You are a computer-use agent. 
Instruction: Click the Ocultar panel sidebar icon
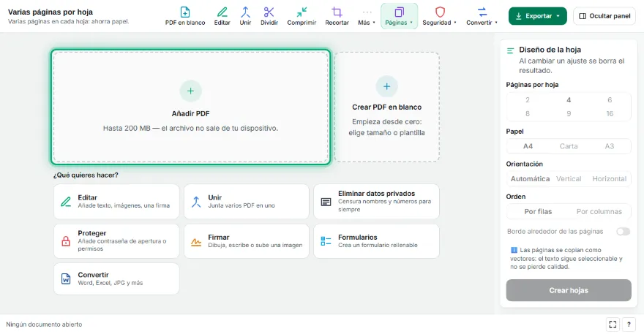[x=583, y=16]
